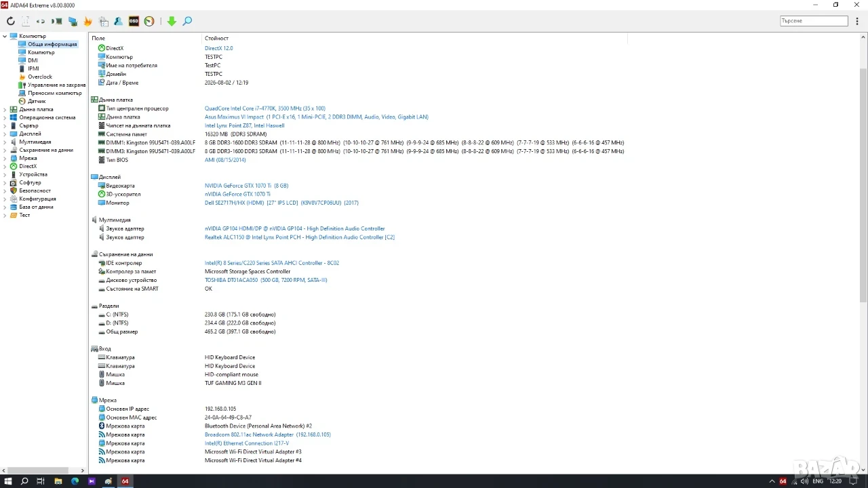Open the Windows Start menu
Screen dimensions: 868x488
[x=8, y=481]
